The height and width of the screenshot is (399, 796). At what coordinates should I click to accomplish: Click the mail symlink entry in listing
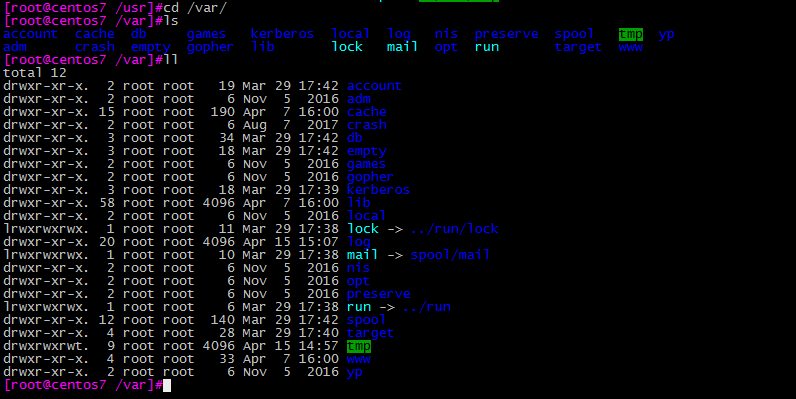coord(362,255)
